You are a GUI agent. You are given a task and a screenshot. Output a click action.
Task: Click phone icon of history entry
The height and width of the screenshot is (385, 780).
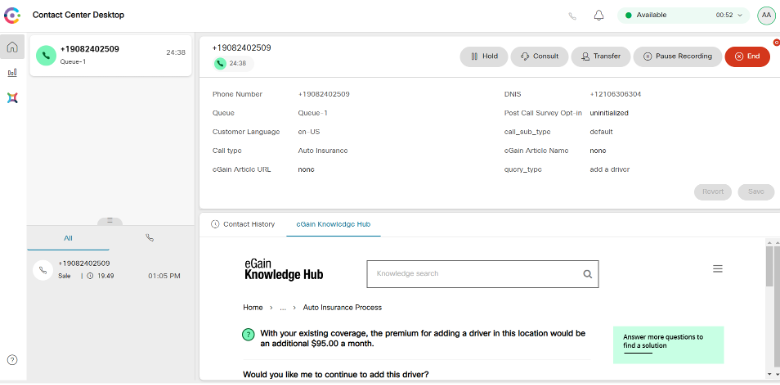pyautogui.click(x=43, y=270)
